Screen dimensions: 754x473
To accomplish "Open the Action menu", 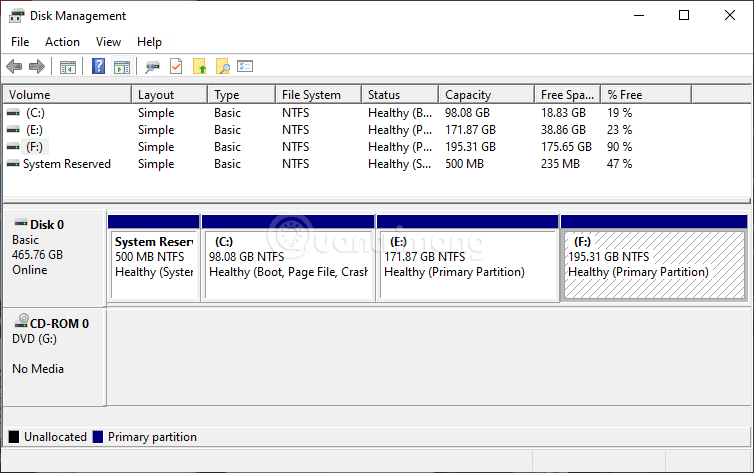I will [x=62, y=42].
